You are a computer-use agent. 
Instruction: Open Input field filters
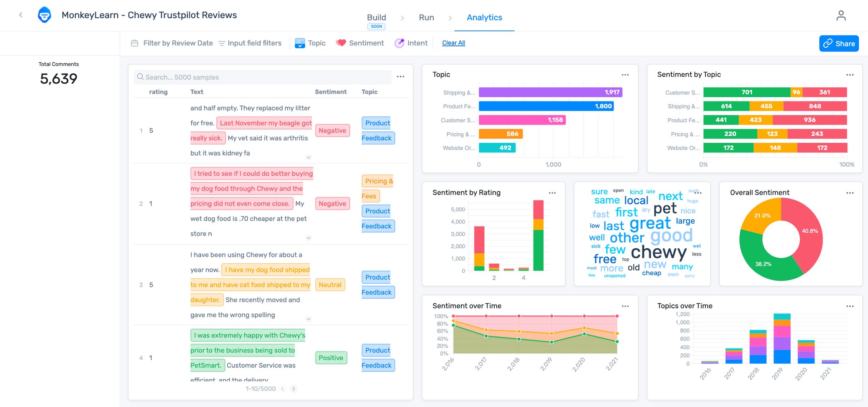pos(249,43)
